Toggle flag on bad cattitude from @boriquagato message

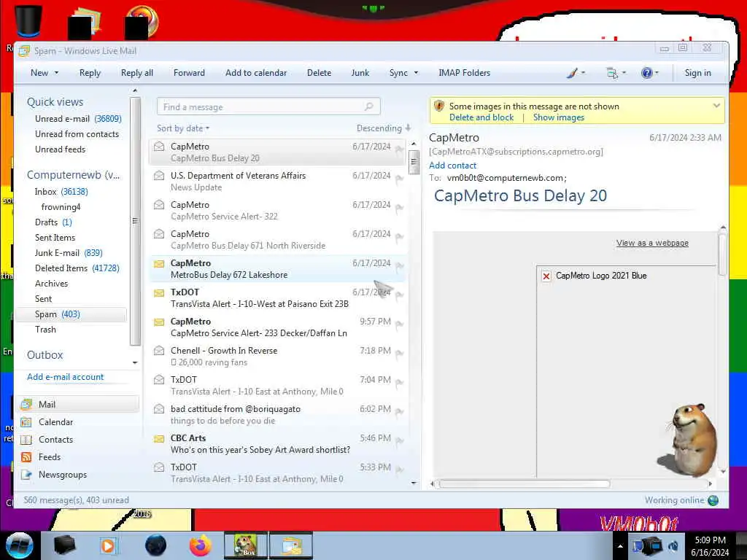coord(399,412)
